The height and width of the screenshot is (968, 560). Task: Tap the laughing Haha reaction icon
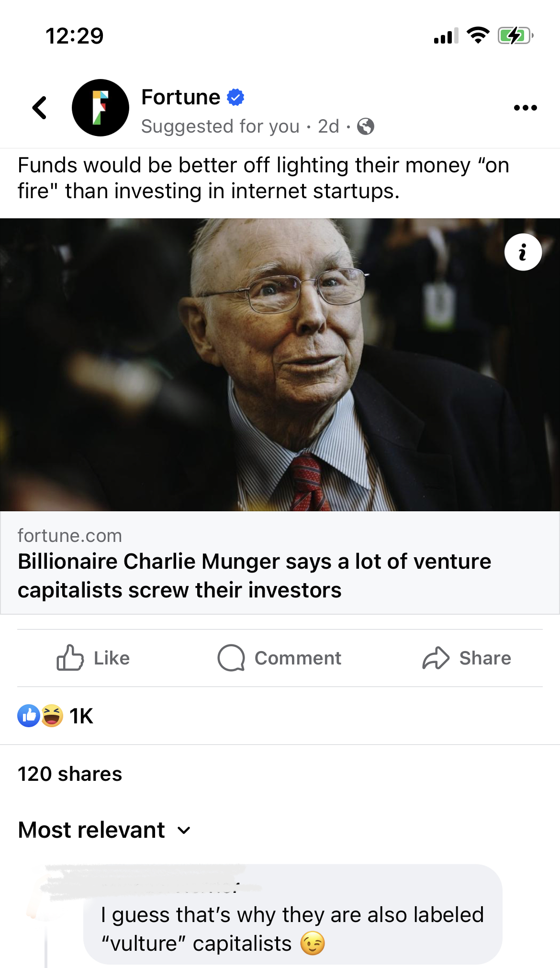coord(52,716)
